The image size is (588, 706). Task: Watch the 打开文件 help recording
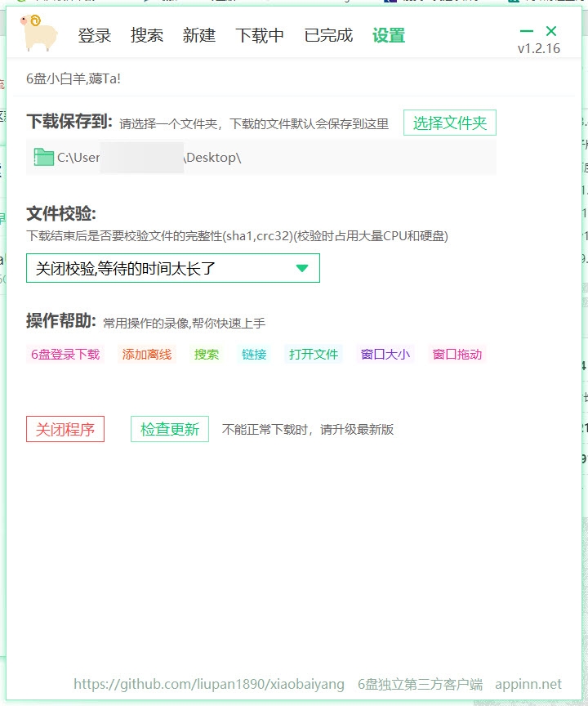coord(314,355)
